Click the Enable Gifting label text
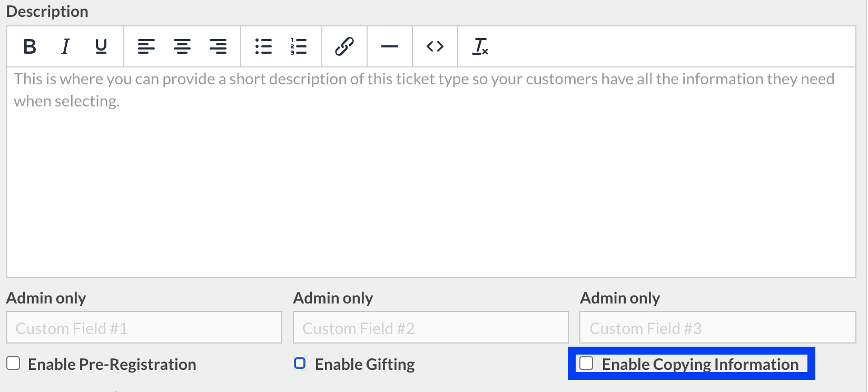This screenshot has width=868, height=392. [365, 364]
